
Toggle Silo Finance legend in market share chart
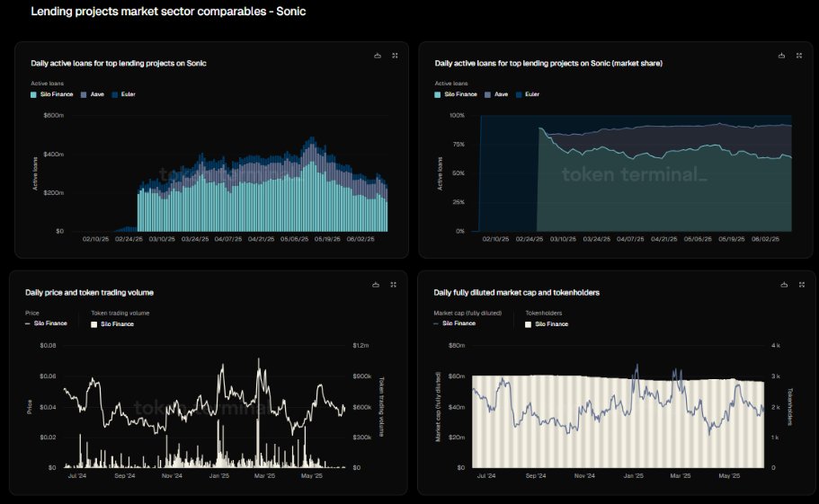(x=456, y=94)
